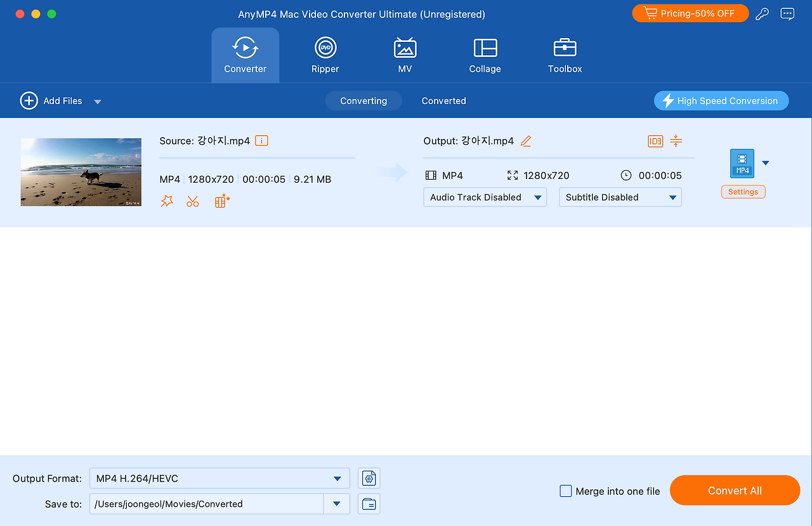Go to the Collage tab

pyautogui.click(x=485, y=55)
